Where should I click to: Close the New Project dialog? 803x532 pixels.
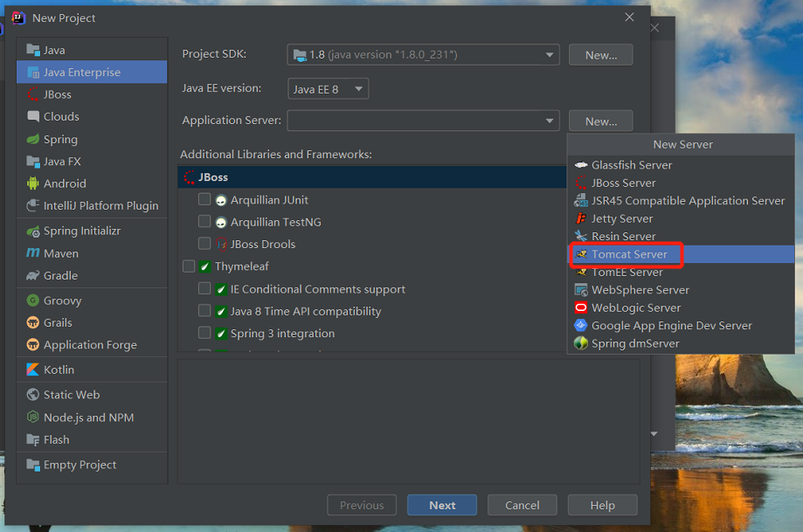(x=629, y=17)
